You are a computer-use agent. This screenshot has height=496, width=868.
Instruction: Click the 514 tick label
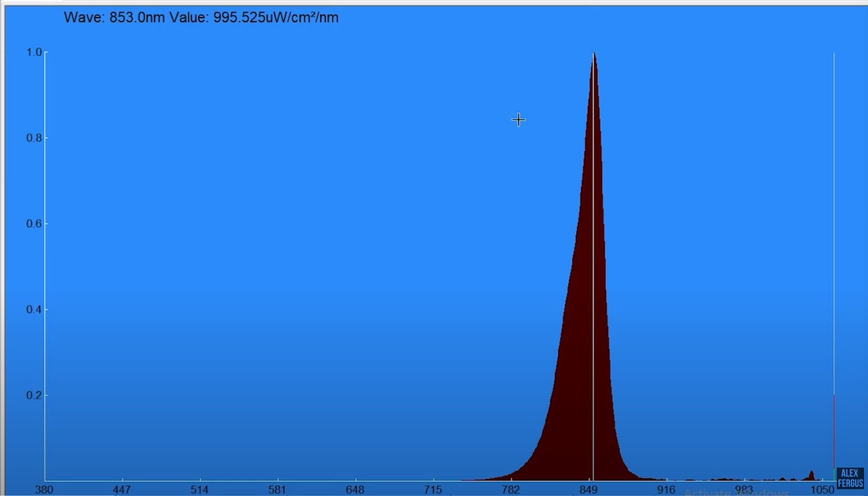[x=200, y=489]
